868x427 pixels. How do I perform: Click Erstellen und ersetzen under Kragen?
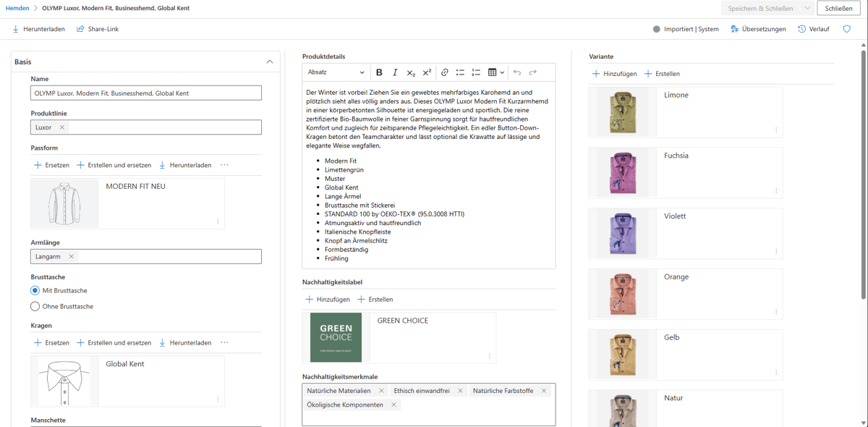tap(114, 342)
